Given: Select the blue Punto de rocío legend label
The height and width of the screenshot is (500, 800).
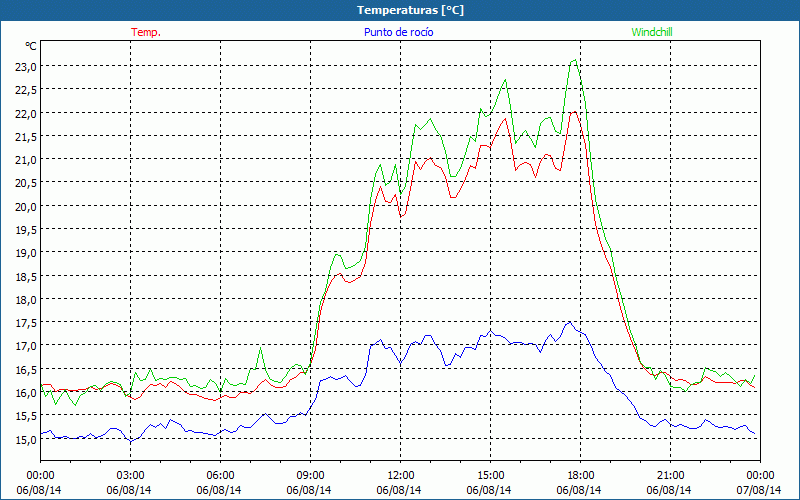Looking at the screenshot, I should [x=398, y=32].
